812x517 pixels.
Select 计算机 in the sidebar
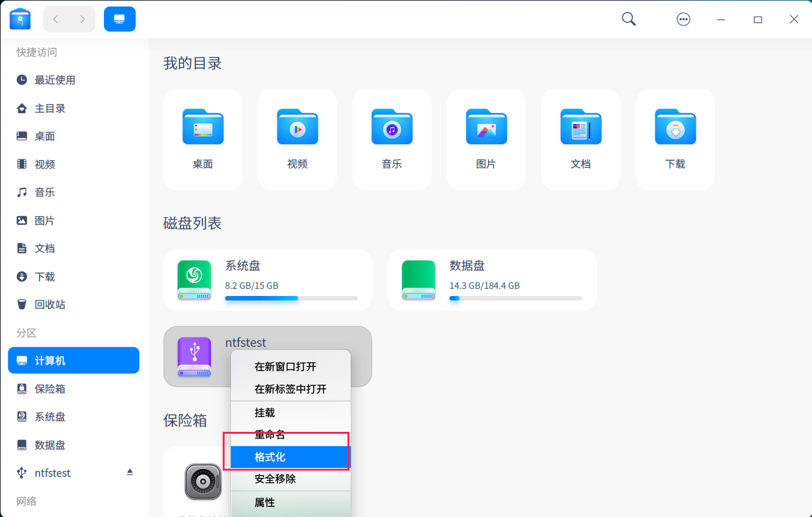click(74, 360)
